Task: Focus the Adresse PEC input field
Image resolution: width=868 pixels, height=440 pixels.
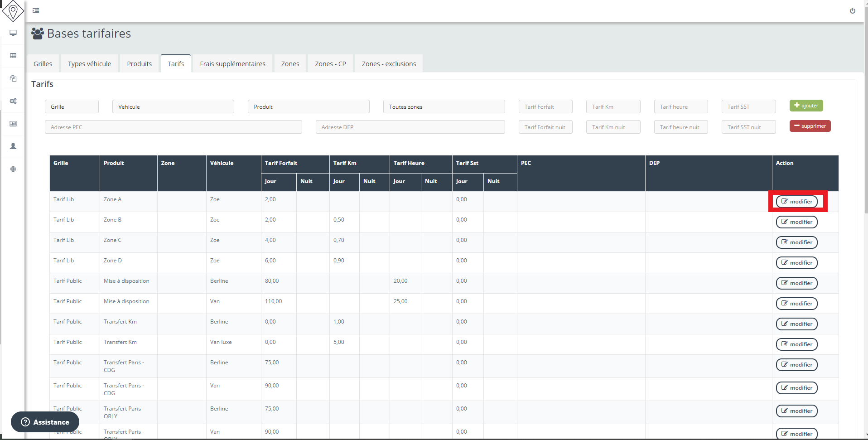Action: (x=173, y=127)
